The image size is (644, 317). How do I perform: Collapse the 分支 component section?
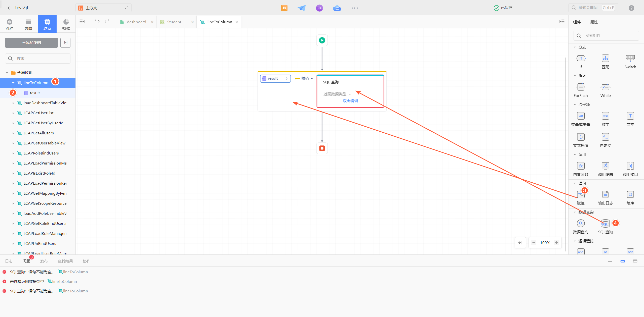coord(575,47)
